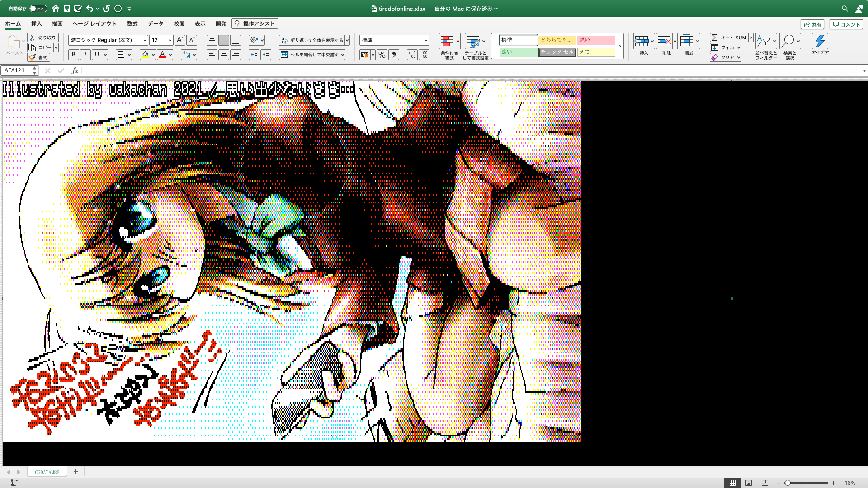Toggle middle vertical alignment
Screen dimensions: 868x488
224,40
